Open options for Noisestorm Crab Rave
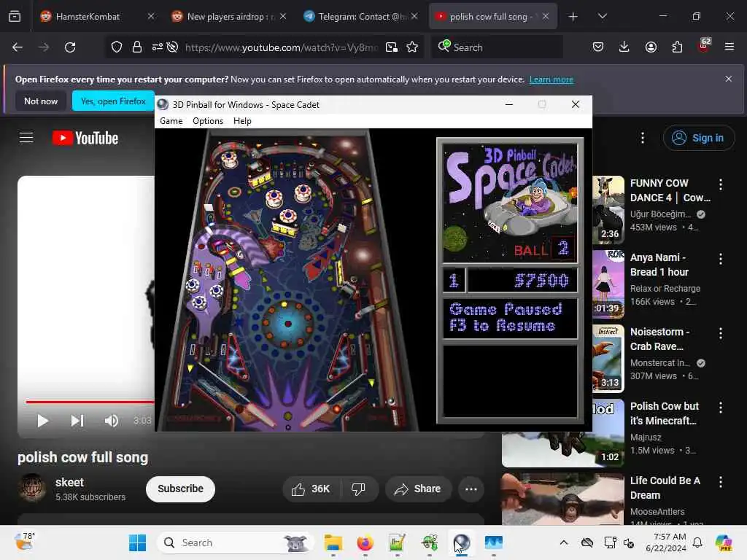Viewport: 747px width, 560px height. pos(721,332)
